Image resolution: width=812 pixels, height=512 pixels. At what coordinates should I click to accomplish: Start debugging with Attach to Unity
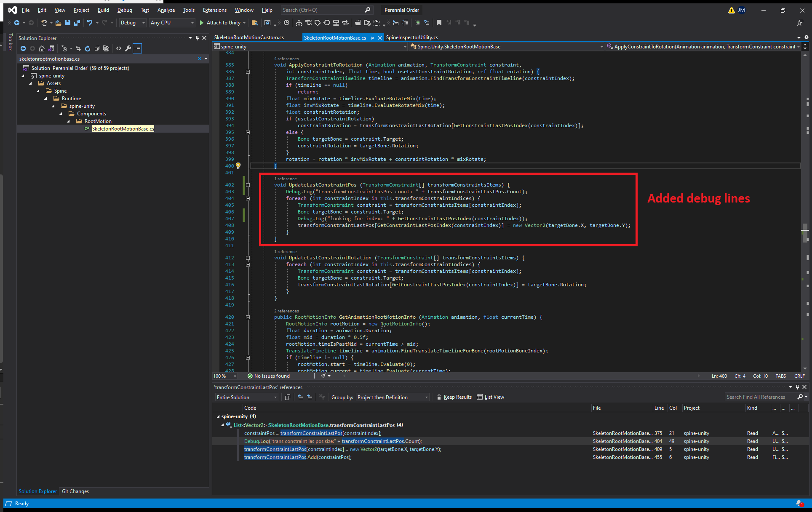point(221,23)
